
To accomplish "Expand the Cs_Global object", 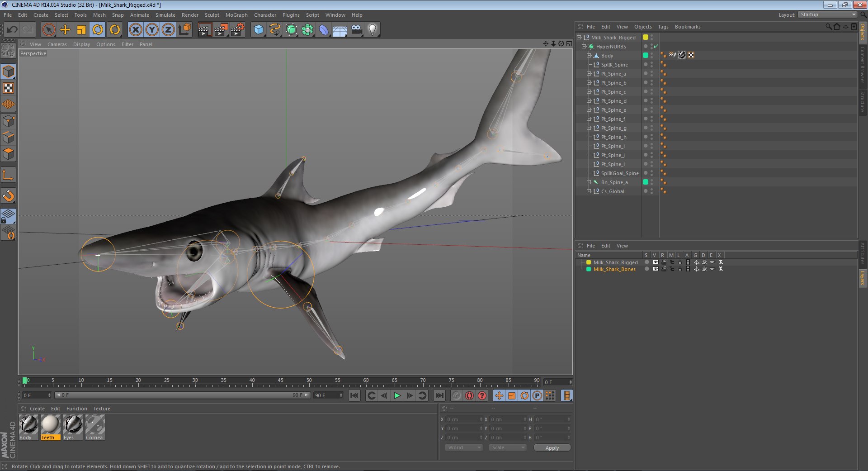I will pyautogui.click(x=589, y=191).
